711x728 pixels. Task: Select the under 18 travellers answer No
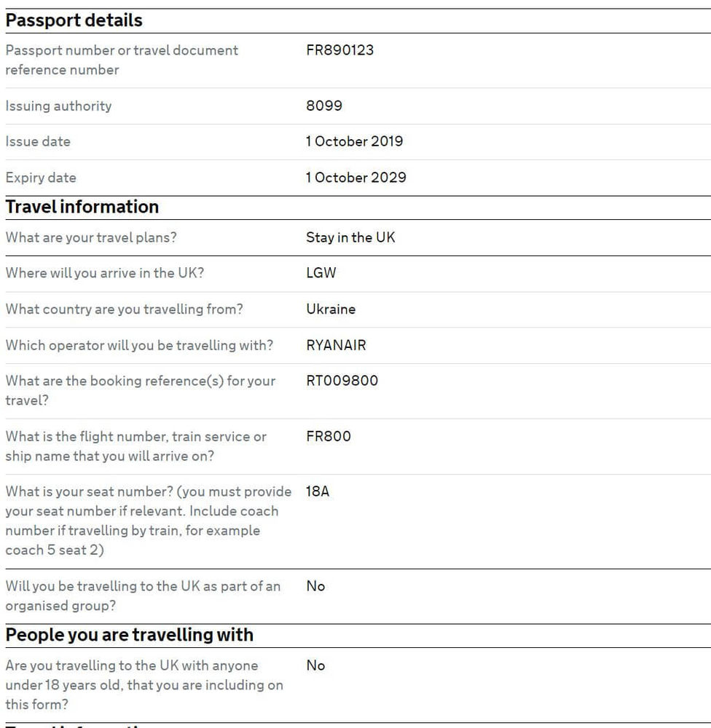point(315,665)
